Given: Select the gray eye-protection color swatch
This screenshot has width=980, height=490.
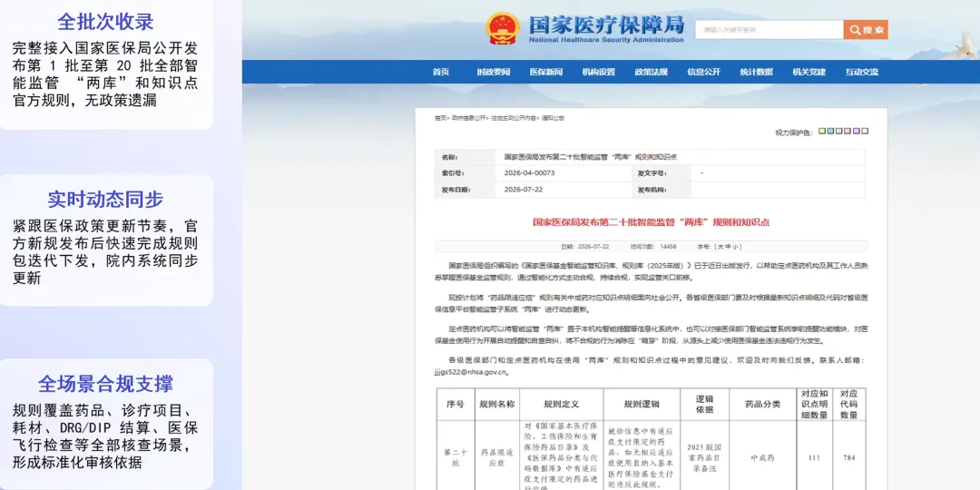Looking at the screenshot, I should pos(839,132).
